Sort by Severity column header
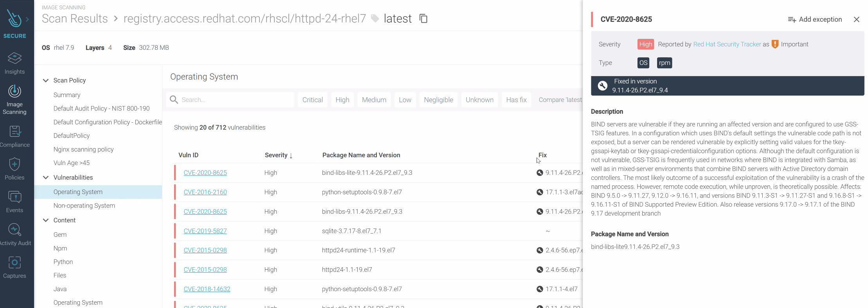This screenshot has height=308, width=868. click(x=279, y=155)
